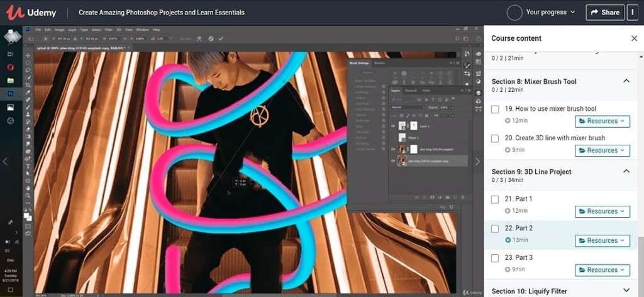Toggle warp mode icon in options bar
This screenshot has height=297, width=644.
199,38
